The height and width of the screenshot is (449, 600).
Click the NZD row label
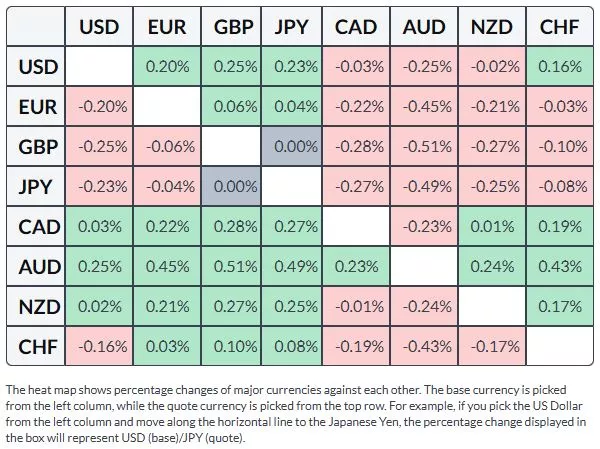pyautogui.click(x=39, y=307)
